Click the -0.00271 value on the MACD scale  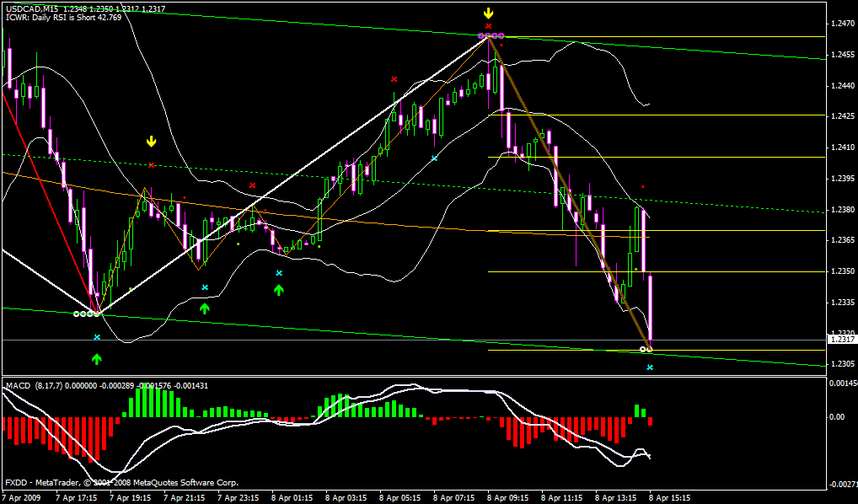pos(844,485)
